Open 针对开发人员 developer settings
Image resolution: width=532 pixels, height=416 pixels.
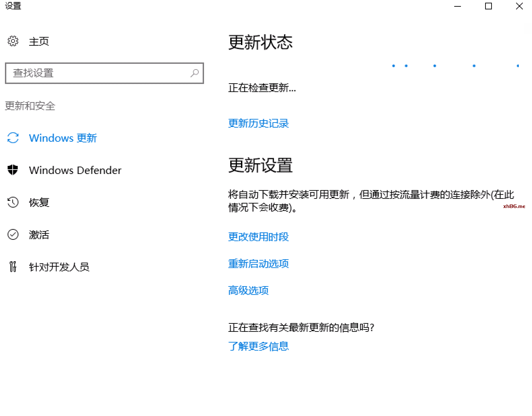coord(59,267)
